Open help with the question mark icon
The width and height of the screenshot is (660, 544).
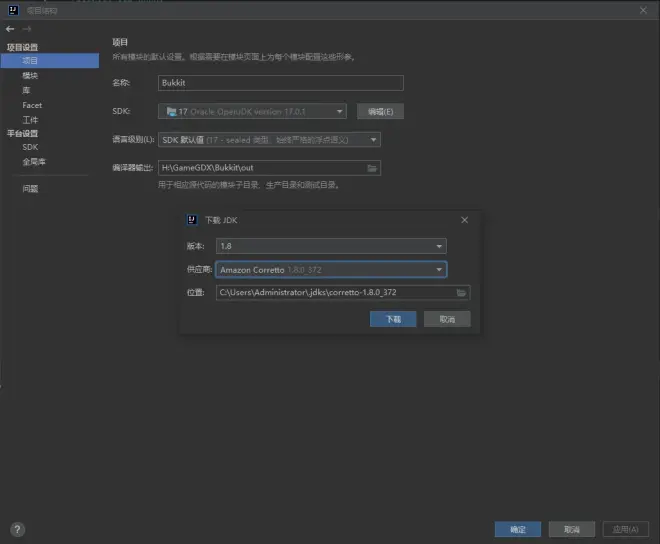pyautogui.click(x=17, y=529)
